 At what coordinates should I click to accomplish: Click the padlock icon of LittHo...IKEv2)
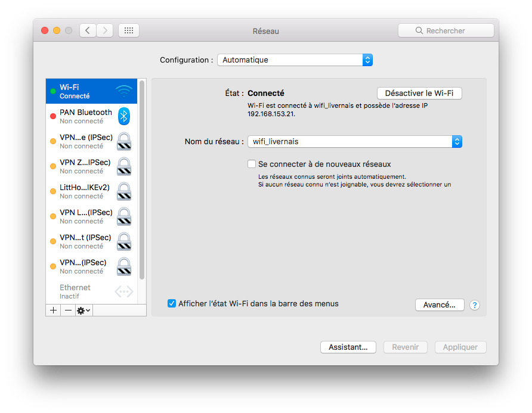click(124, 191)
